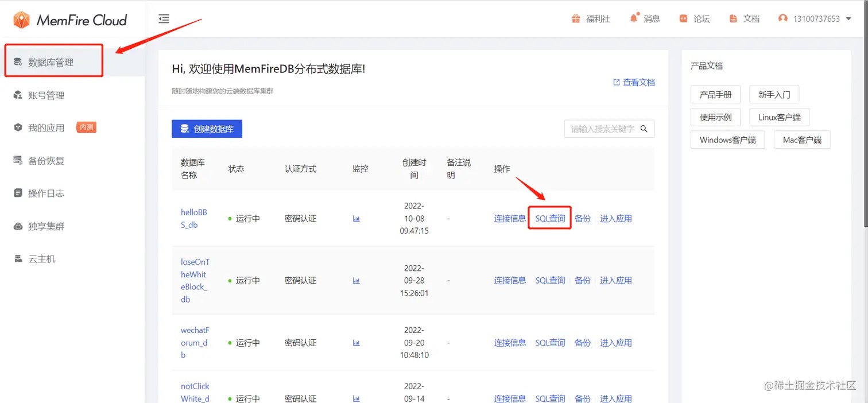The image size is (868, 403).
Task: View the monitoring chart icon for wechatForum_db
Action: 356,343
